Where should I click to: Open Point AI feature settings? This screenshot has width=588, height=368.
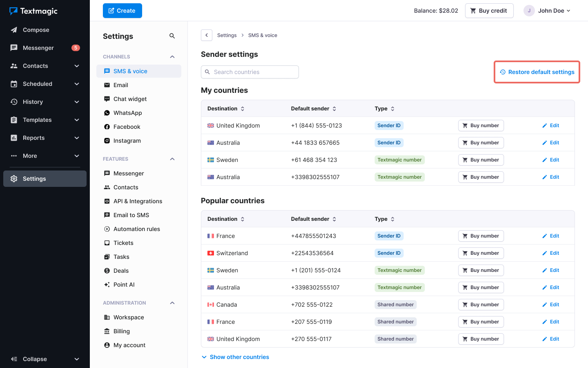pyautogui.click(x=124, y=285)
